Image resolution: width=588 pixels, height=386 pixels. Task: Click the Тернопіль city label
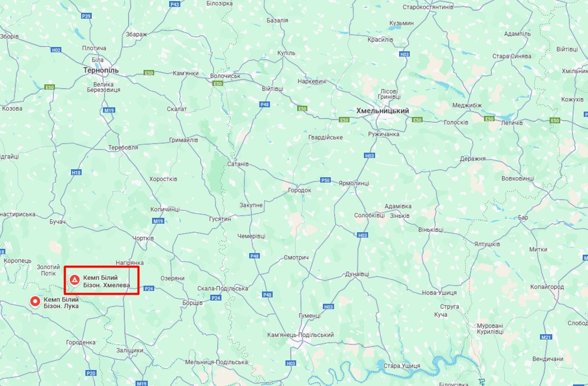[101, 70]
